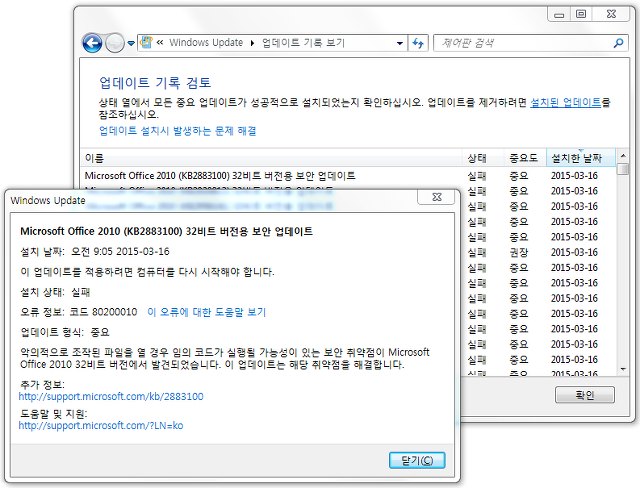640x488 pixels.
Task: Click the scrollbar down arrow in update list
Action: [x=623, y=369]
